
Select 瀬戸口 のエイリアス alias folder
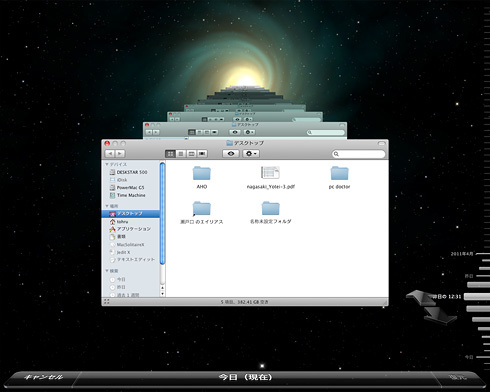[x=202, y=213]
